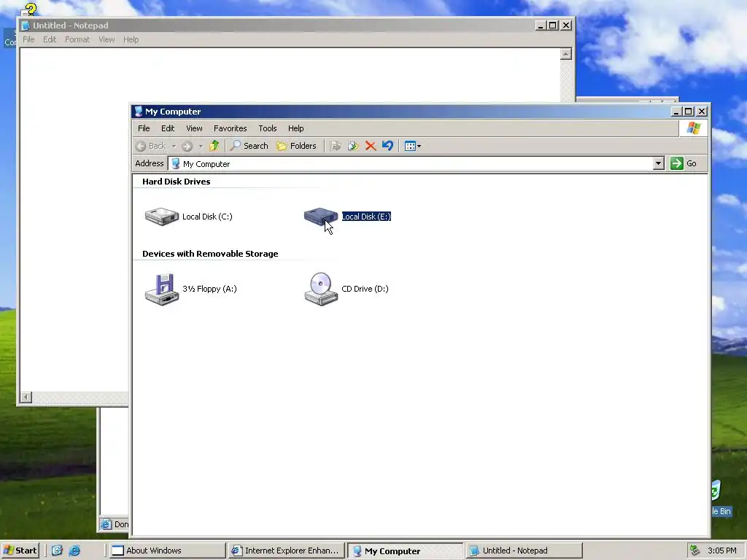
Task: Click the 3½ Floppy (A:) label text
Action: coord(209,289)
